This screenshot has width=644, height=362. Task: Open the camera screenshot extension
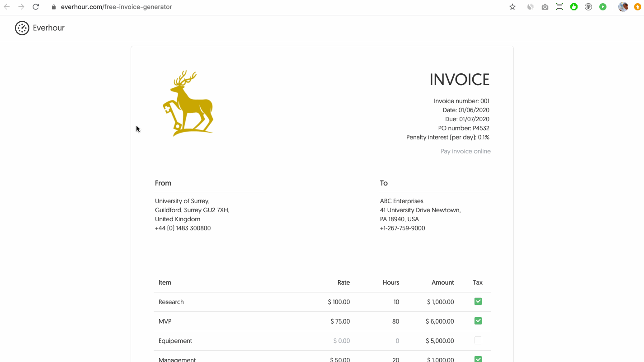545,7
